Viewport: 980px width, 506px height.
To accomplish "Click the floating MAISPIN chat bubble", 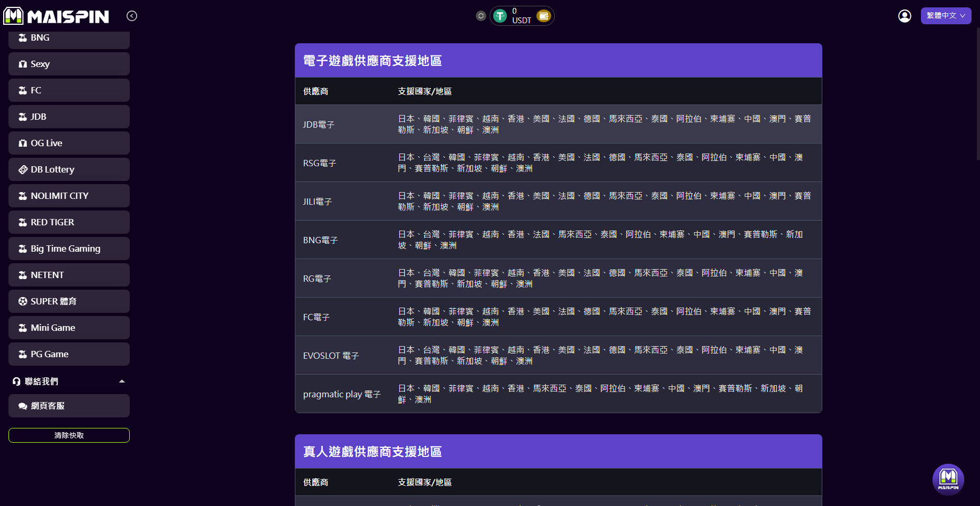I will click(x=948, y=480).
